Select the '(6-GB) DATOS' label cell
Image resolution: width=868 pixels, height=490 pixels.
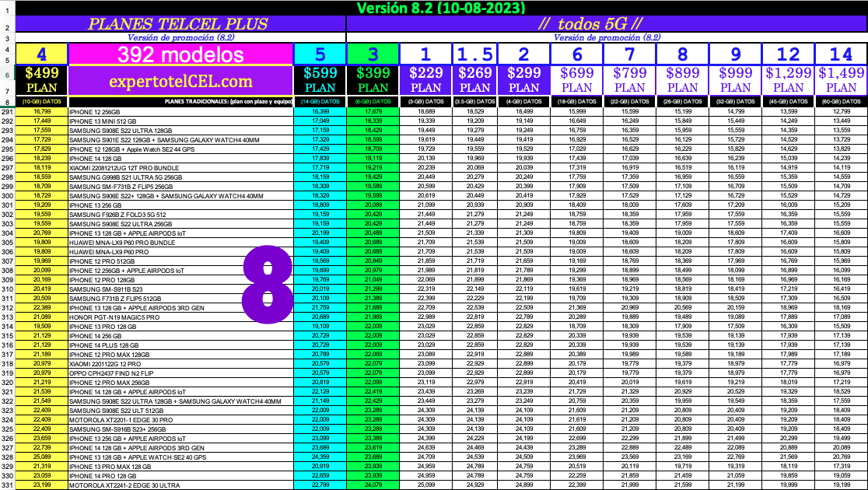tap(373, 102)
